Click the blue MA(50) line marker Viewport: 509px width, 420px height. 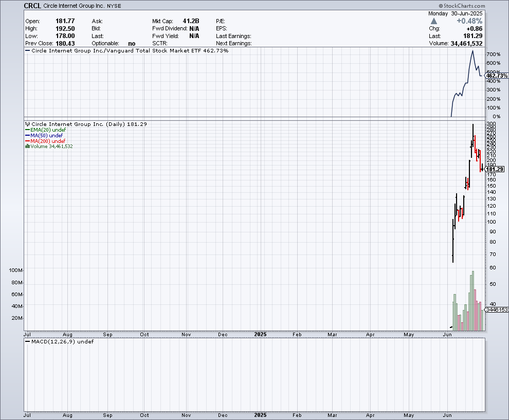pos(28,135)
